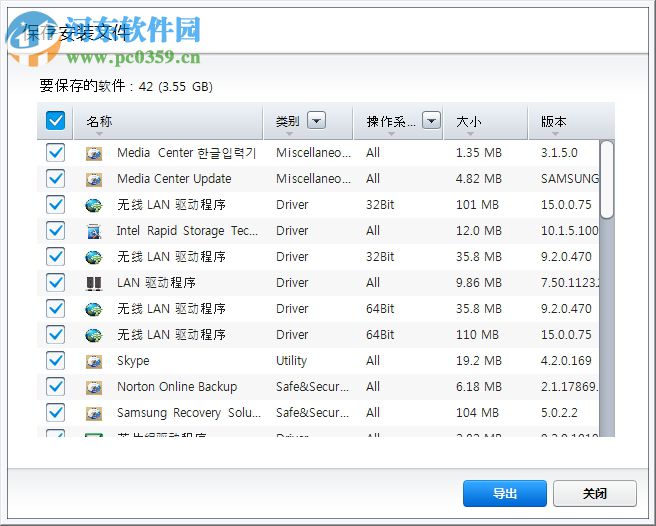Click the 12.0 MB size cell

[479, 231]
